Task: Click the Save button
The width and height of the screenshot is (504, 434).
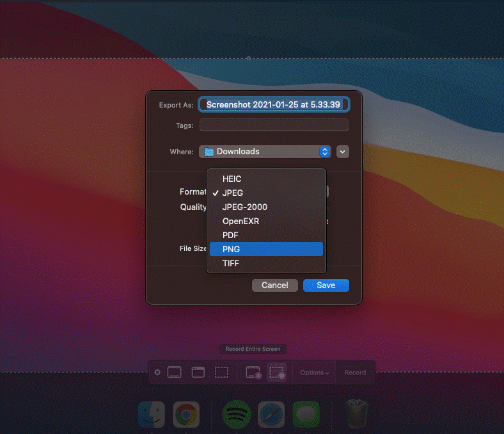Action: coord(326,285)
